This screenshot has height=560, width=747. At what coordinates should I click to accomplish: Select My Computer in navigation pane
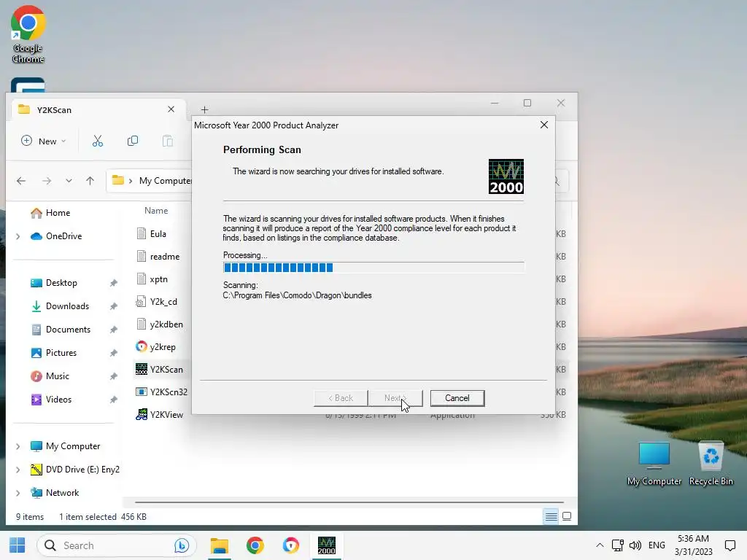click(73, 446)
